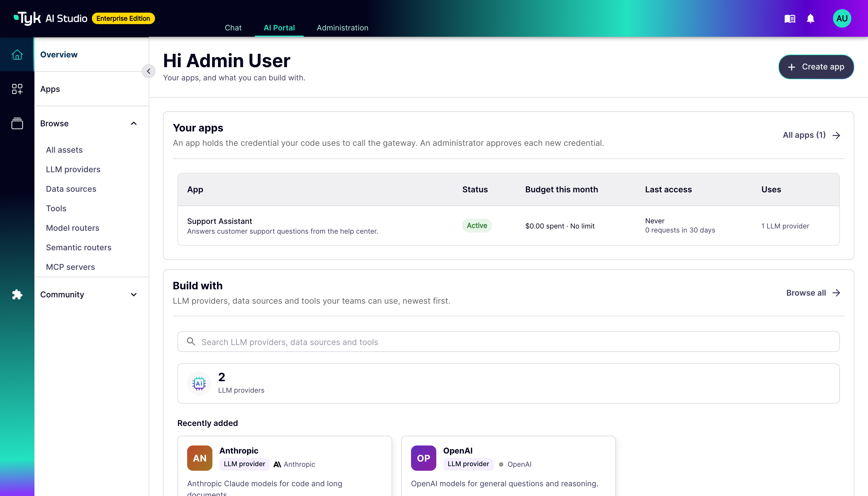Click the search magnifier icon
Viewport: 868px width, 496px height.
(191, 341)
